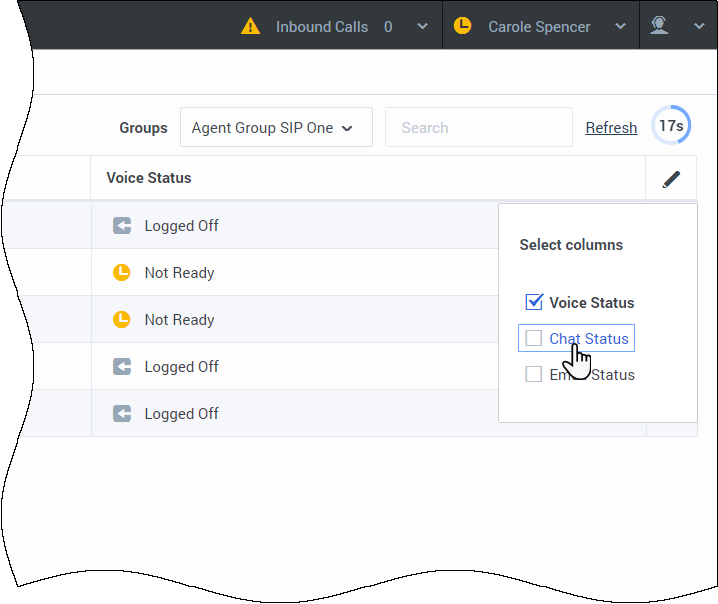718x604 pixels.
Task: Uncheck the Voice Status checkbox
Action: click(x=534, y=302)
